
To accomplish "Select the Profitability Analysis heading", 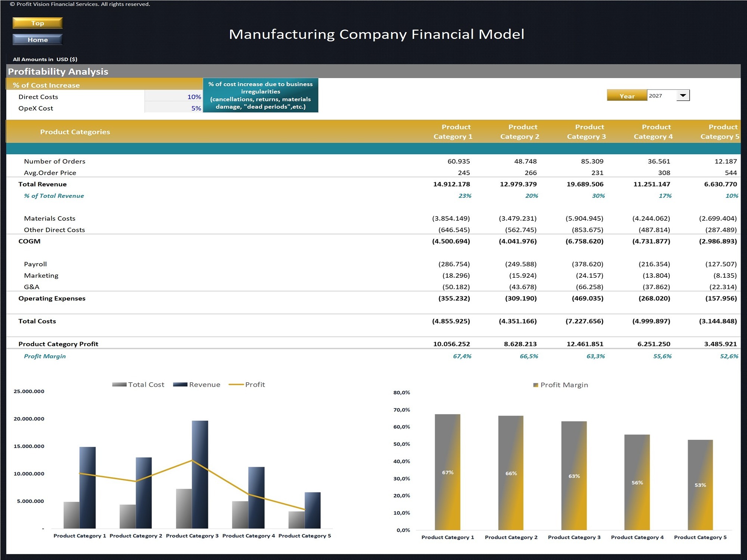I will pos(58,71).
